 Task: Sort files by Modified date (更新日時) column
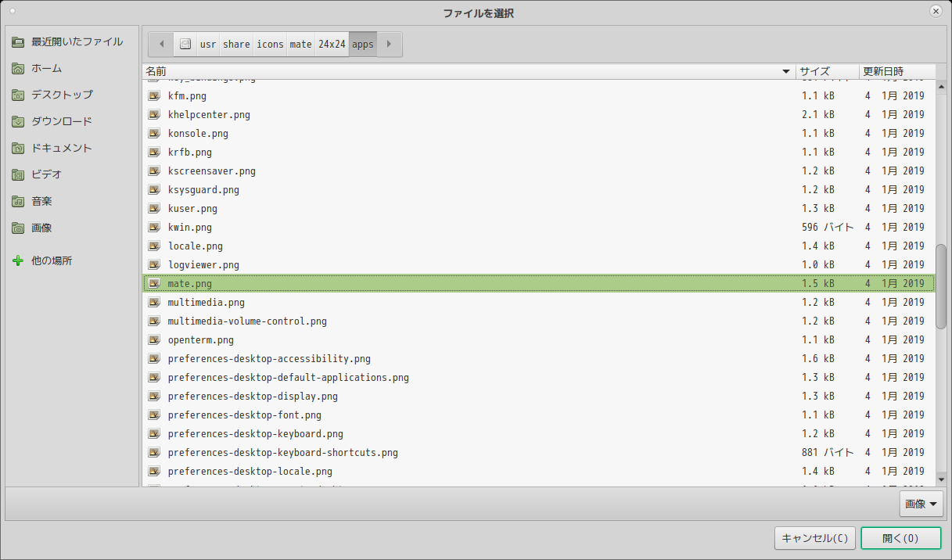pyautogui.click(x=896, y=72)
